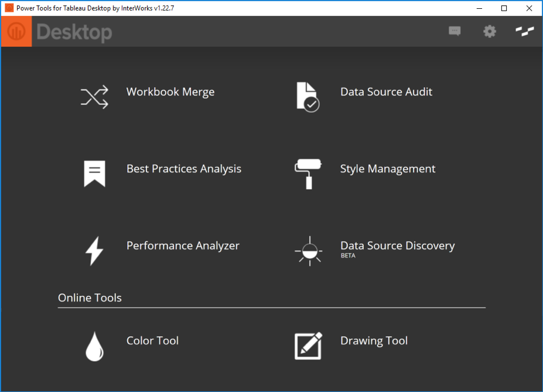Click the InterWorks logo in the header

16,31
